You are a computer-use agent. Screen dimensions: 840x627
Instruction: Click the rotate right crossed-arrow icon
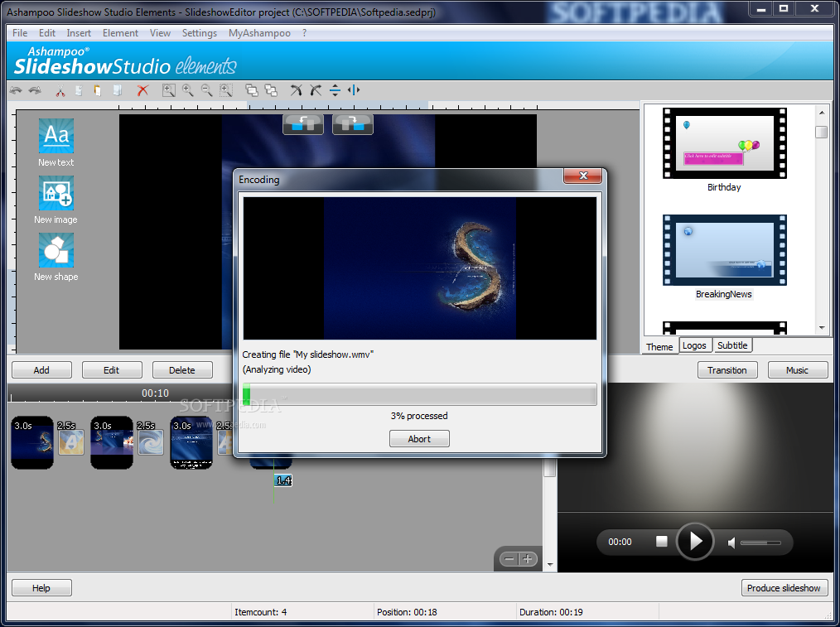click(316, 90)
